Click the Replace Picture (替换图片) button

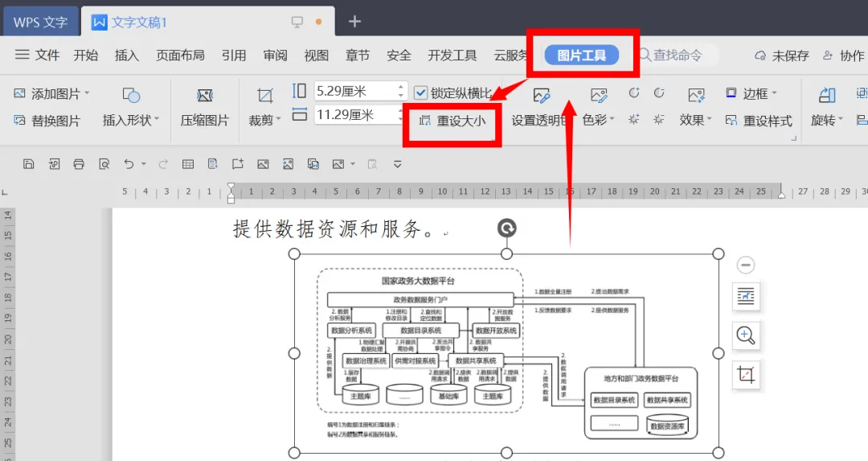47,120
